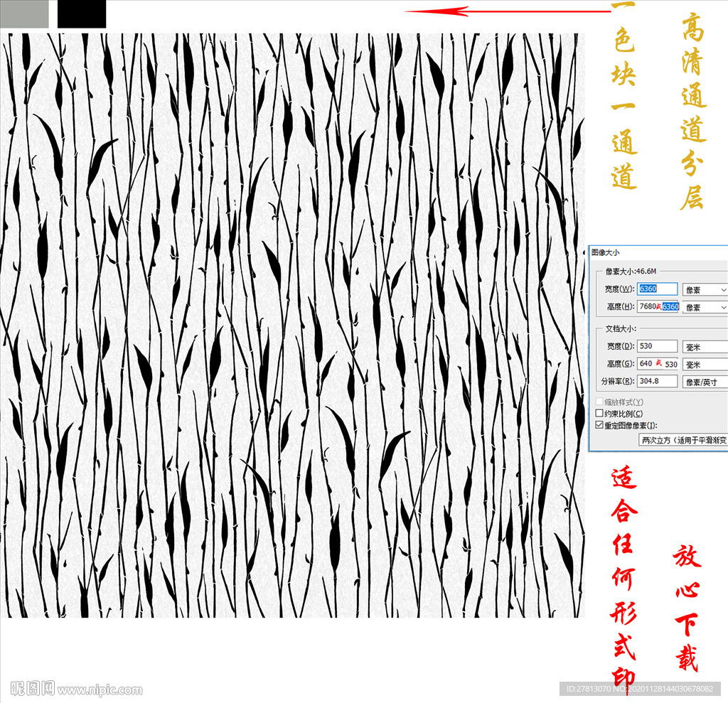Open the document width 毫米 unit dropdown
The height and width of the screenshot is (703, 728).
pyautogui.click(x=705, y=347)
